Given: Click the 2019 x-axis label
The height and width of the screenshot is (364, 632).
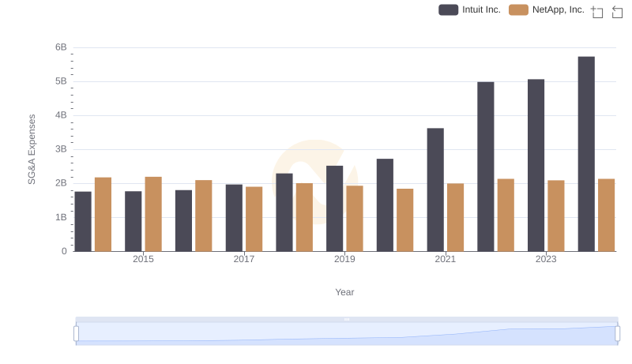Looking at the screenshot, I should 344,259.
